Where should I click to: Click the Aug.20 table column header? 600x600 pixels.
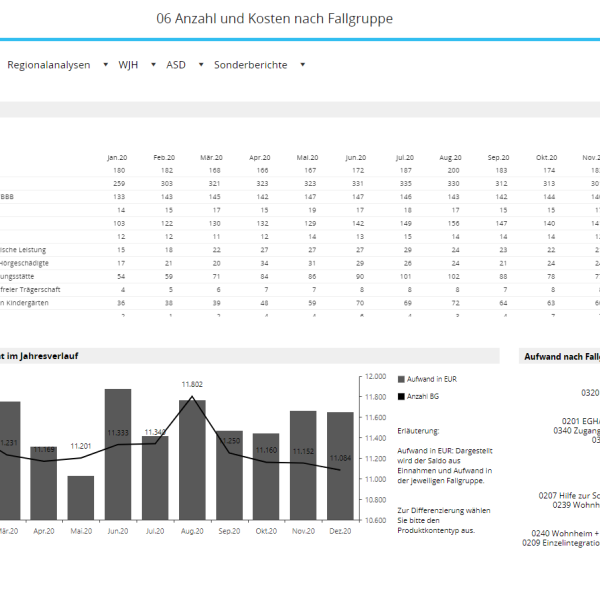tap(450, 158)
